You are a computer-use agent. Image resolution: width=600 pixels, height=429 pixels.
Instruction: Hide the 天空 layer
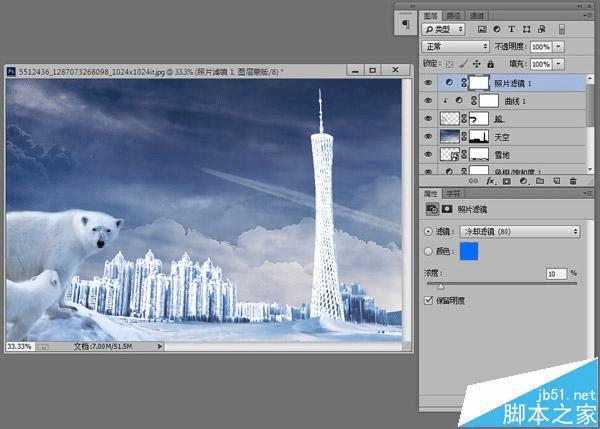428,136
